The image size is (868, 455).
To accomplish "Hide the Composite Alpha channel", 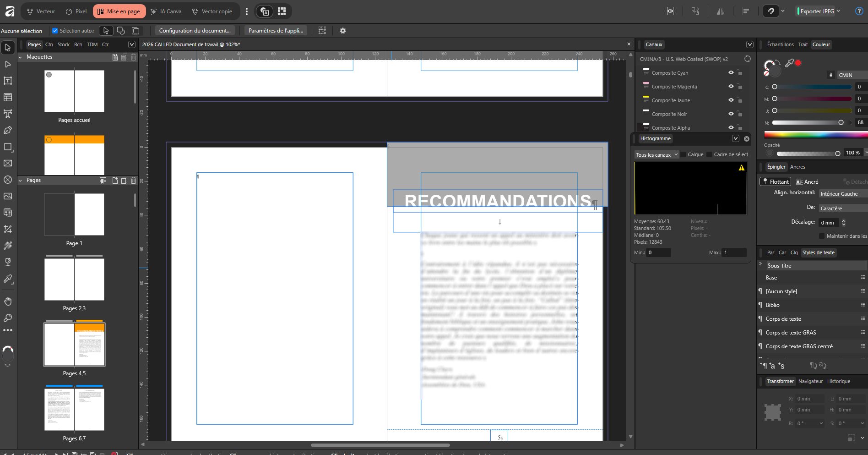I will point(731,128).
